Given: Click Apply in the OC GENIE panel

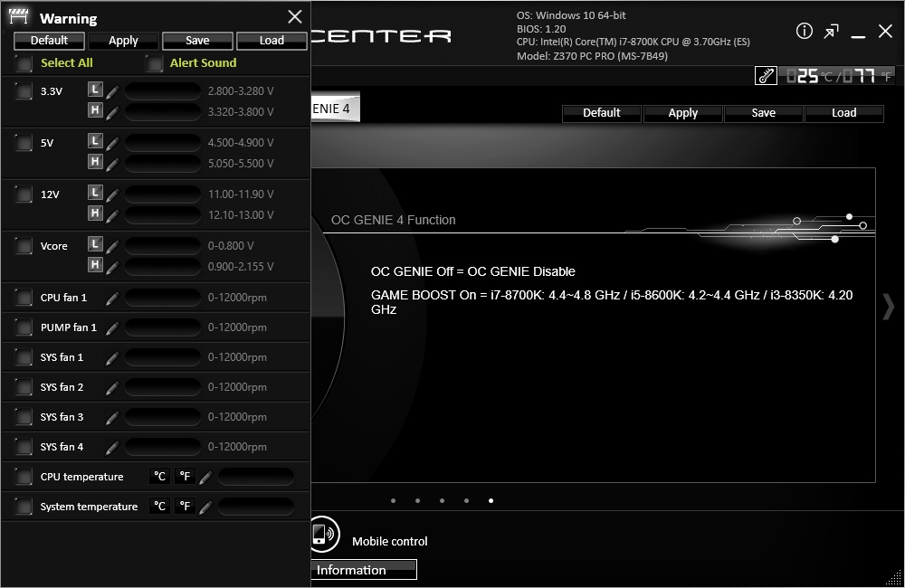Looking at the screenshot, I should [682, 113].
